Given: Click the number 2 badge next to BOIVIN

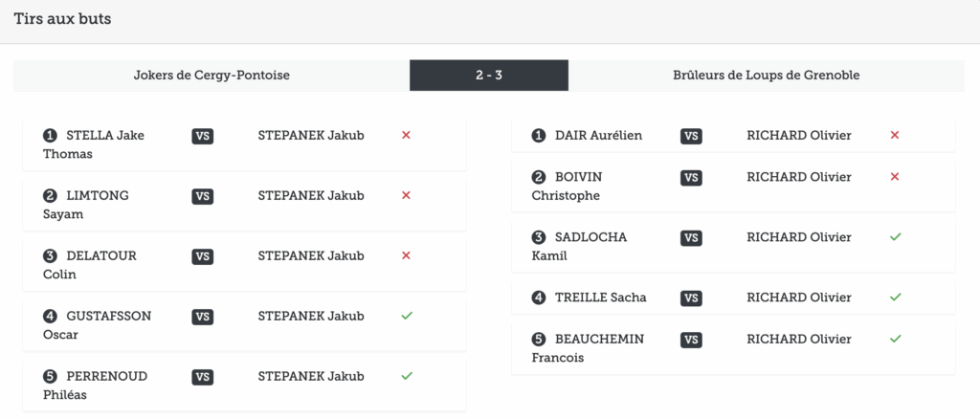Looking at the screenshot, I should (538, 177).
